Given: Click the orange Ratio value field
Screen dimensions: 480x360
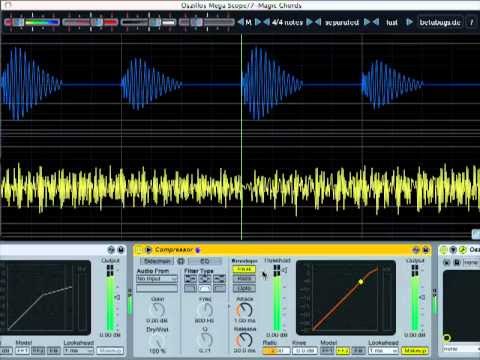Looking at the screenshot, I should click(276, 351).
